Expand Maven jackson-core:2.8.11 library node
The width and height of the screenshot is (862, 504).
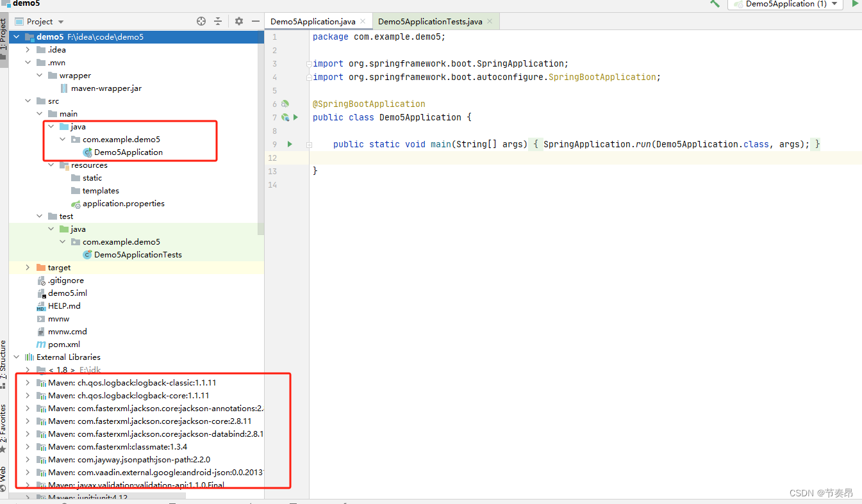coord(28,421)
